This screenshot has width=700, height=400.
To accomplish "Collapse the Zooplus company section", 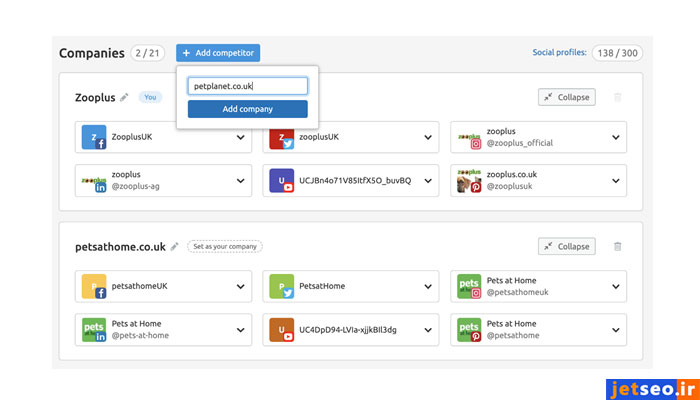I will 567,97.
